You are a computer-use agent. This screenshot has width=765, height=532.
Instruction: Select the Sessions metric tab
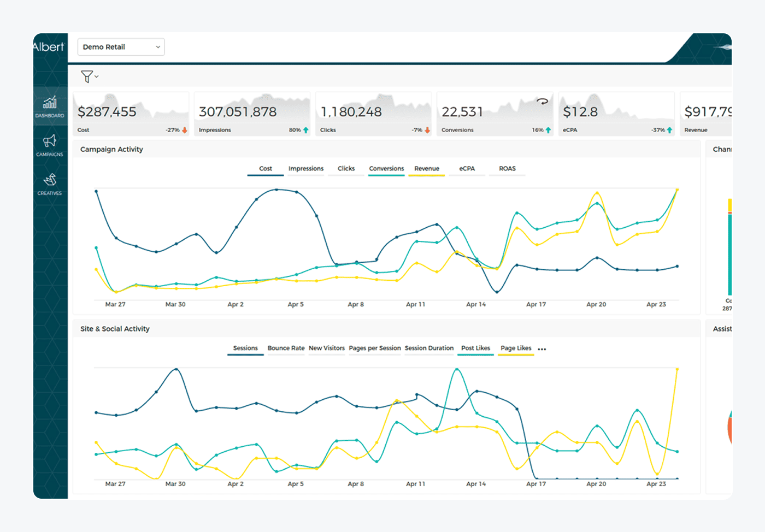coord(245,348)
